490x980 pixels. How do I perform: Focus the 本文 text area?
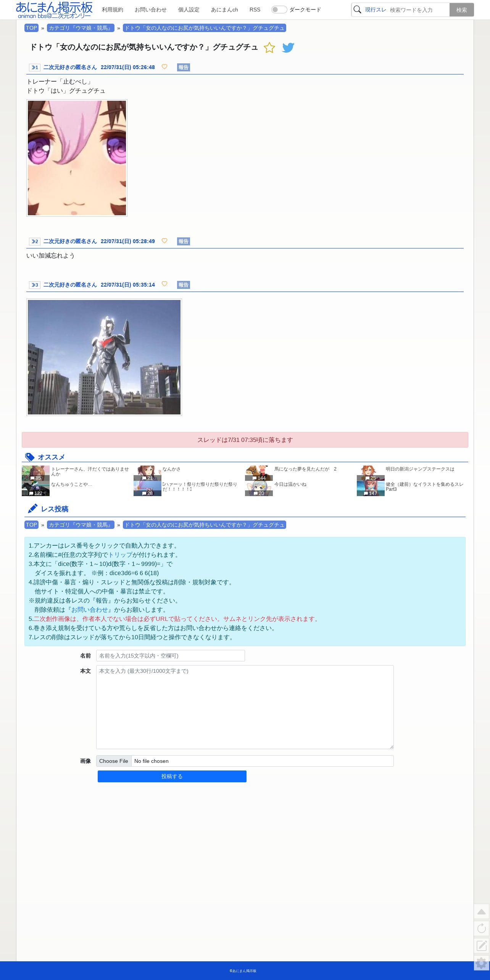click(x=245, y=707)
